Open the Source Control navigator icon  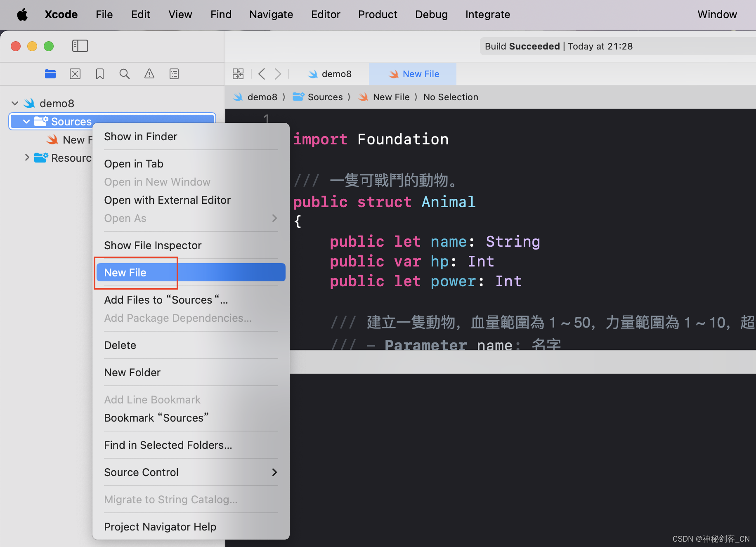[75, 74]
